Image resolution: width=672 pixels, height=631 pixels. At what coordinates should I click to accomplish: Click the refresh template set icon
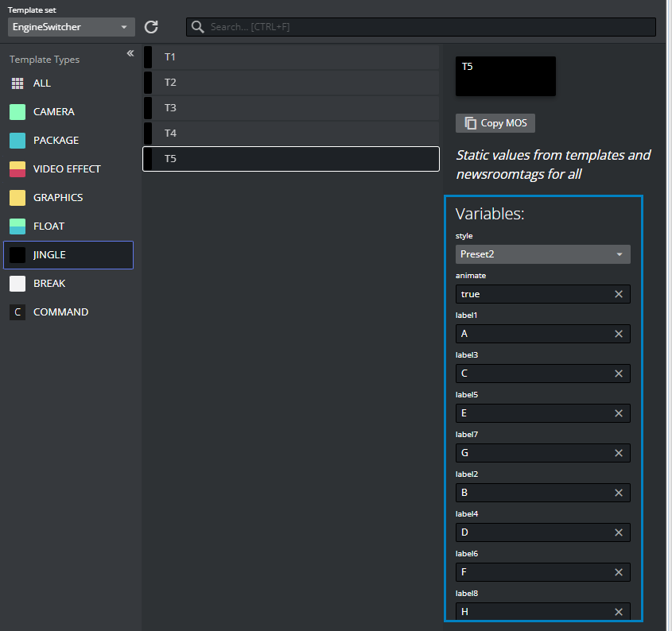pos(151,27)
